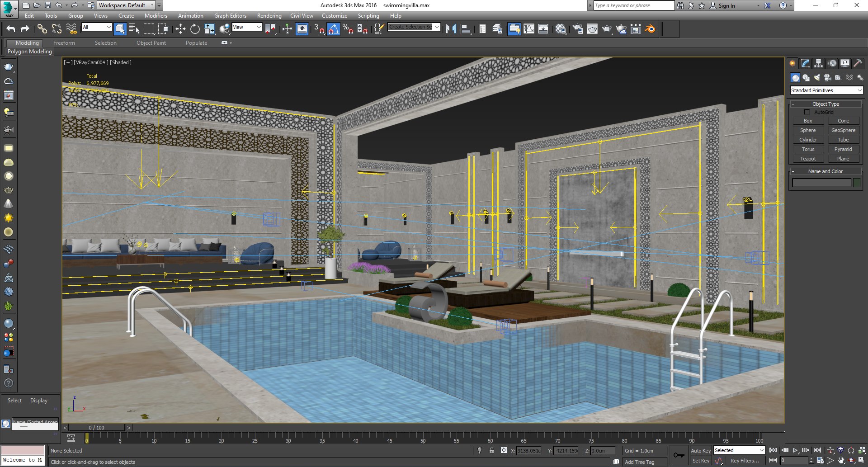Click the Mirror tool icon
This screenshot has height=467, width=868.
pyautogui.click(x=451, y=29)
